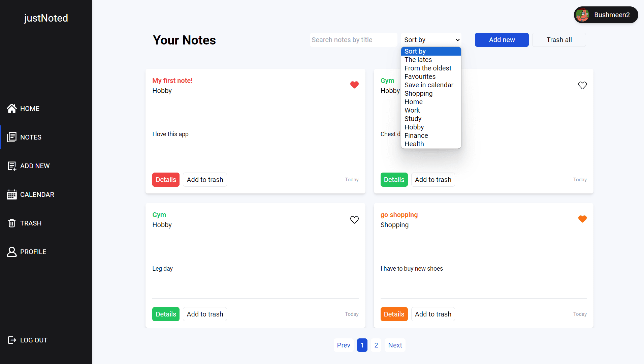
Task: Pick 'Hobby' option in dropdown list
Action: point(431,127)
